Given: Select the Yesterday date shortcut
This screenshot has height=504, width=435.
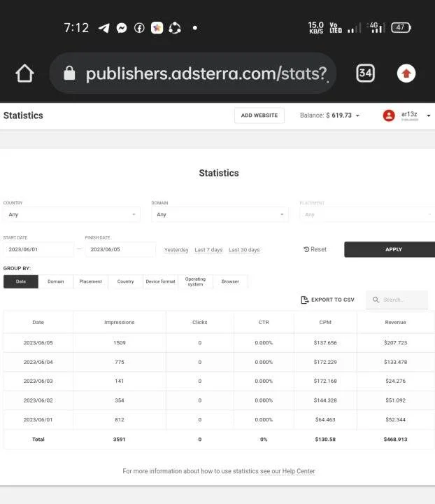Looking at the screenshot, I should point(176,250).
